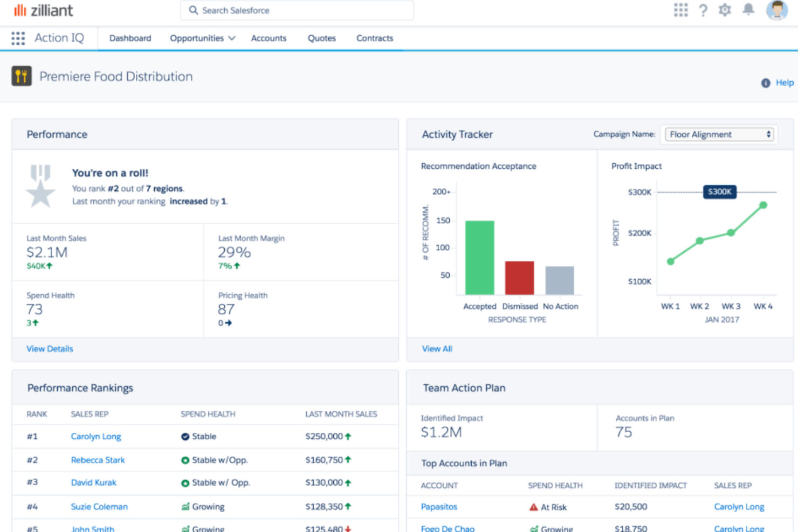Screen dimensions: 798x532
Task: Click View Details under Performance
Action: tap(50, 349)
